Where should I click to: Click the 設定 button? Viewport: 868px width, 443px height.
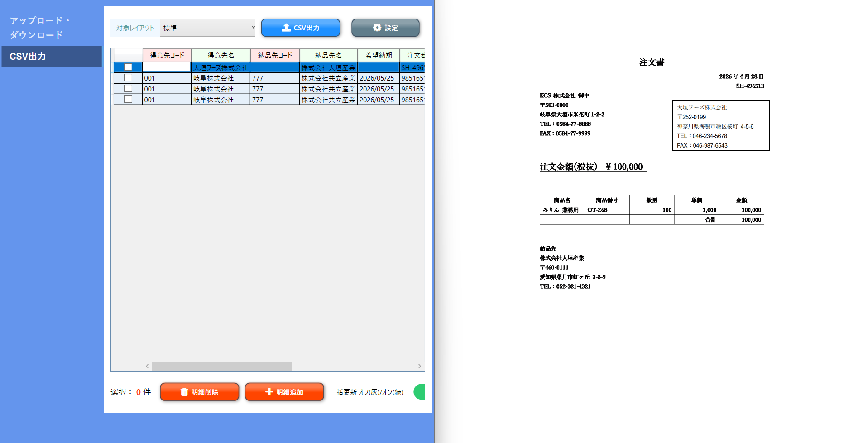tap(385, 28)
